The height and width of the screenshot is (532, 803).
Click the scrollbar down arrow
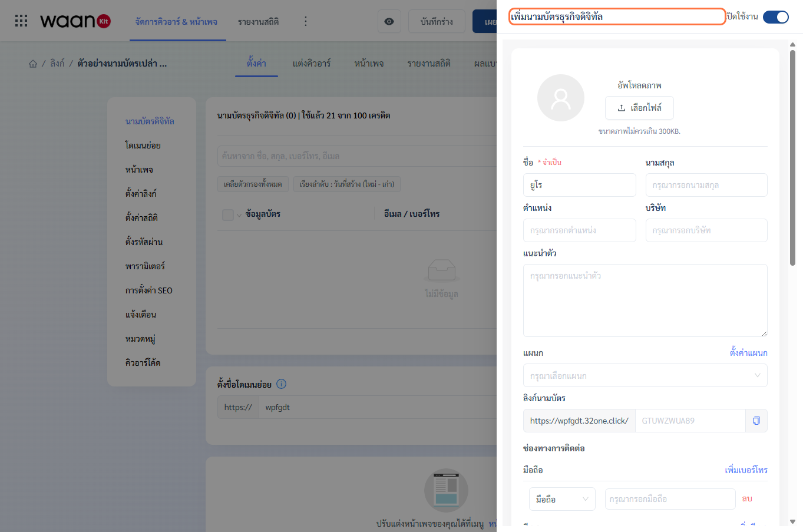click(x=792, y=521)
